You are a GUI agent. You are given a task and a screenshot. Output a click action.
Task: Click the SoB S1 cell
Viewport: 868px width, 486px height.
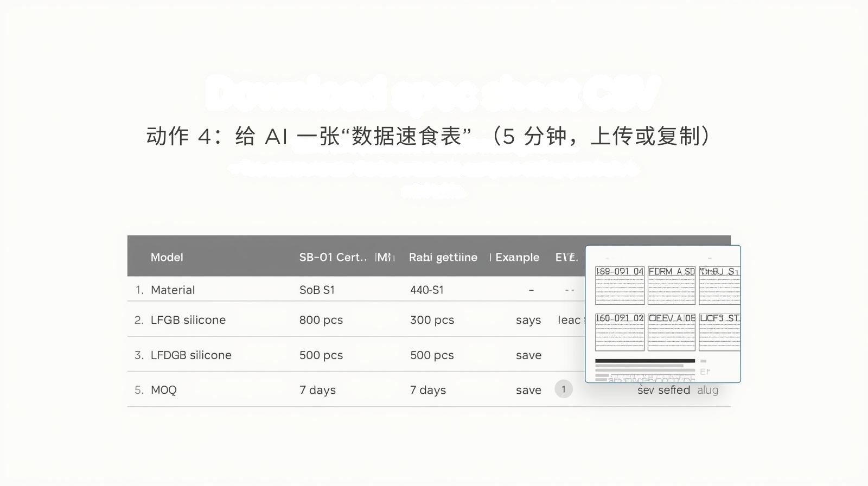(317, 290)
